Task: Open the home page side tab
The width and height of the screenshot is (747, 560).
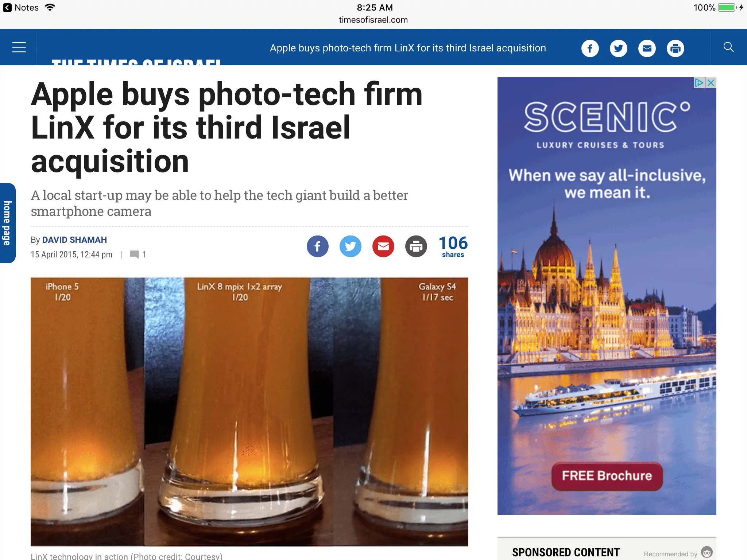Action: coord(7,223)
